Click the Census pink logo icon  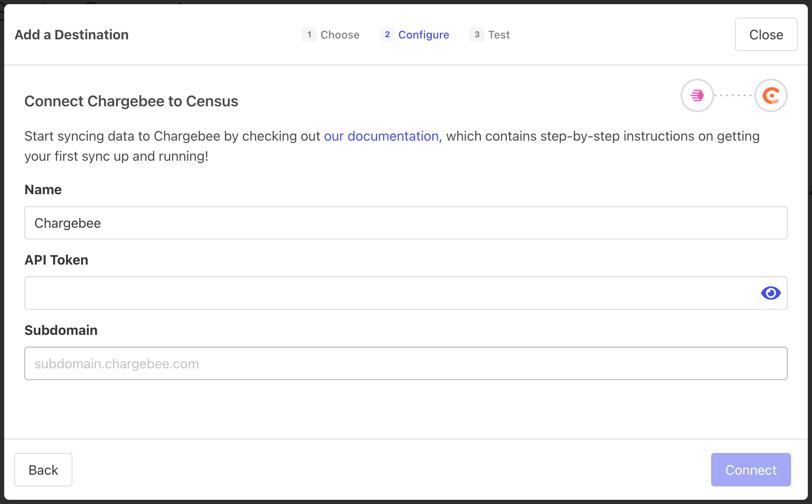coord(697,95)
